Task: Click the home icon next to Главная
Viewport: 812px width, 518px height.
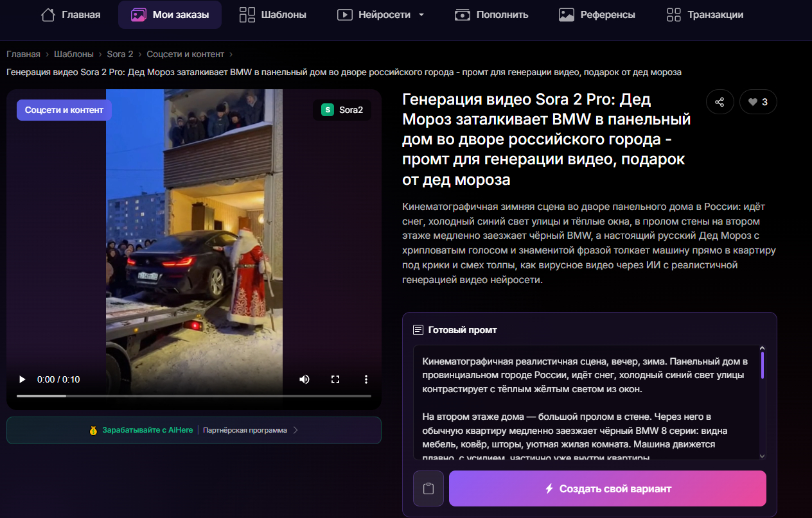Action: point(48,14)
